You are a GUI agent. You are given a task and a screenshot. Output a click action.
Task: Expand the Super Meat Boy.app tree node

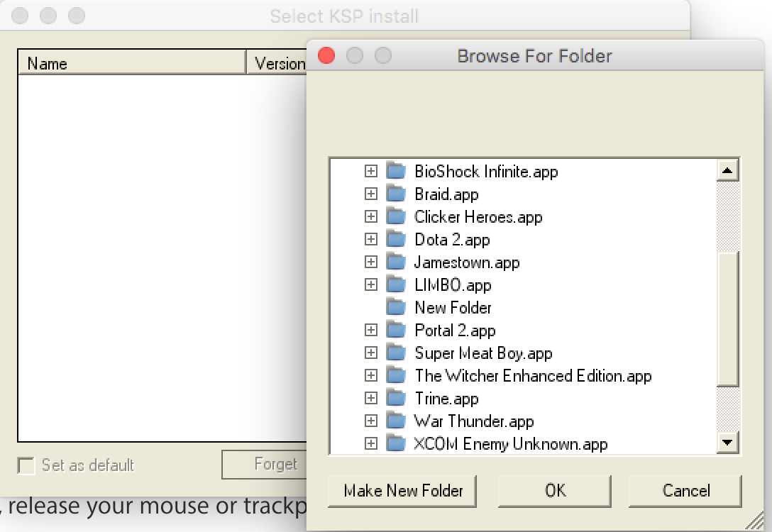point(370,353)
